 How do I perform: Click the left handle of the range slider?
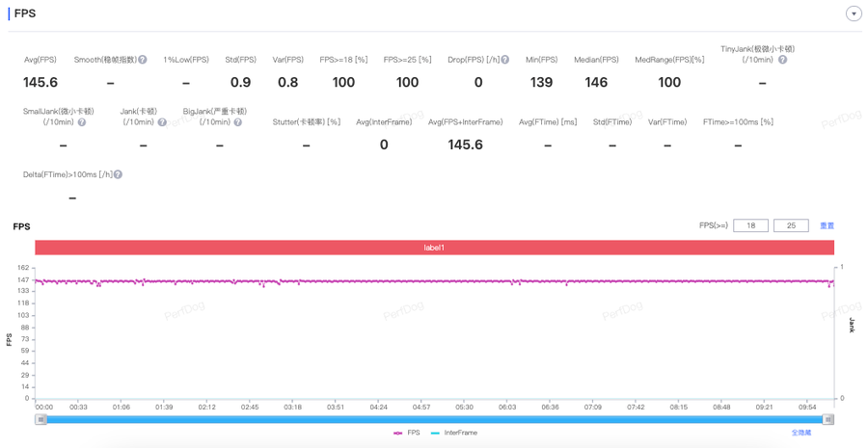pos(41,420)
